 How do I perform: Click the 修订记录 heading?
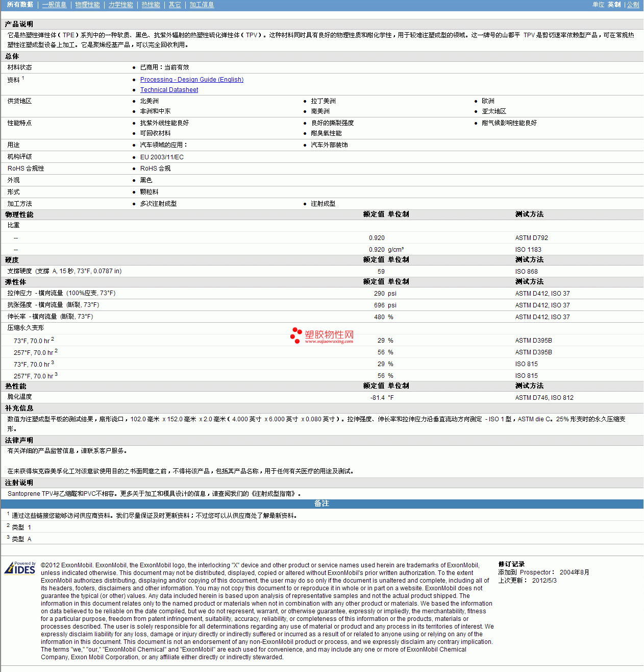[x=511, y=564]
